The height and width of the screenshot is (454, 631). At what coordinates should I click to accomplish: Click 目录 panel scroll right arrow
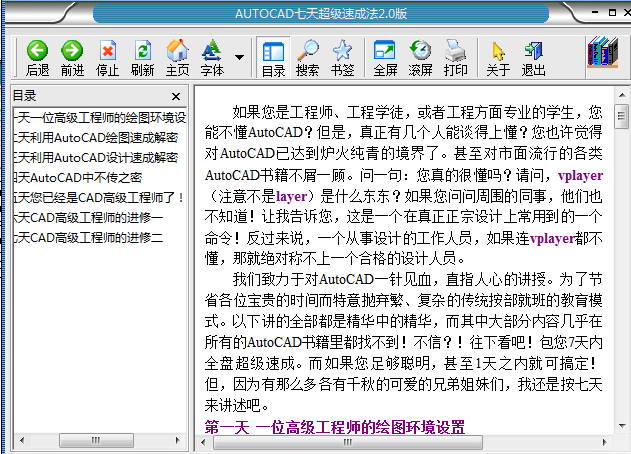click(178, 440)
